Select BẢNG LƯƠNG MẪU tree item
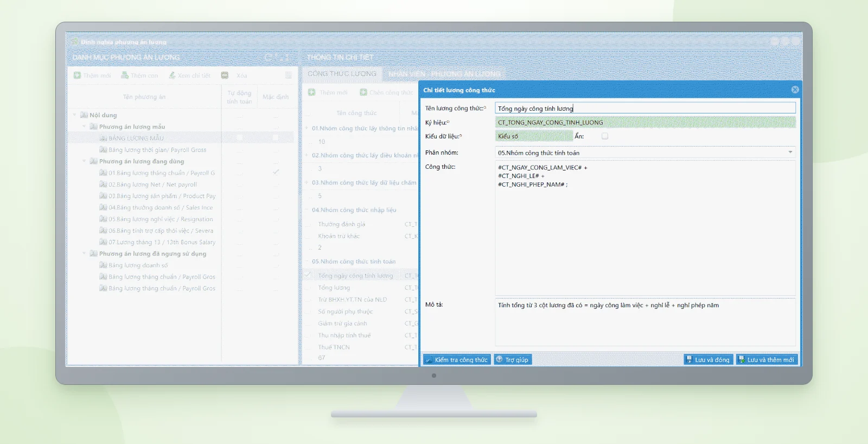Image resolution: width=868 pixels, height=444 pixels. click(136, 138)
